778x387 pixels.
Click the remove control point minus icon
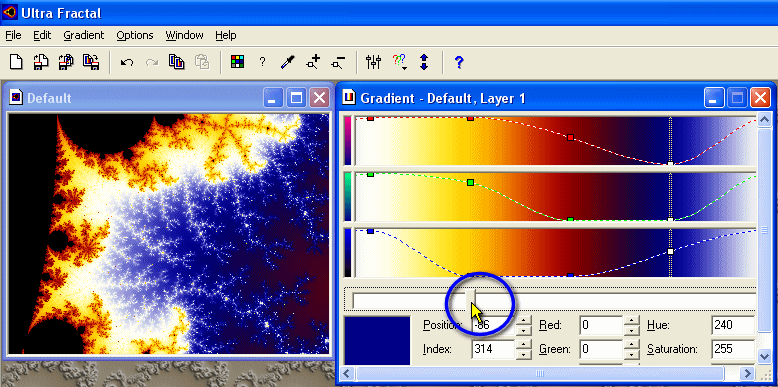[339, 62]
